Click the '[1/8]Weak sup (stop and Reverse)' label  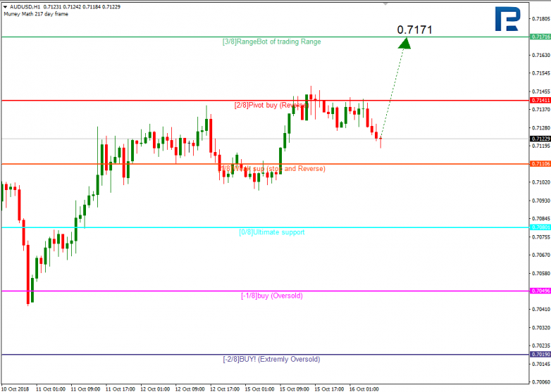point(272,169)
